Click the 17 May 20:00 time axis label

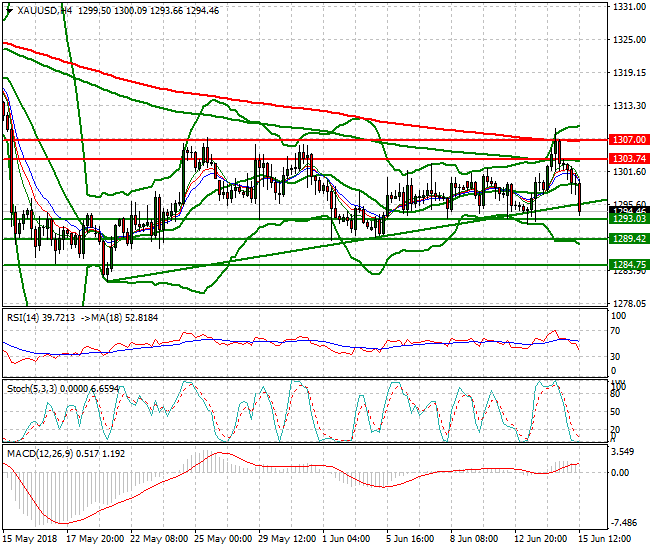[95, 539]
